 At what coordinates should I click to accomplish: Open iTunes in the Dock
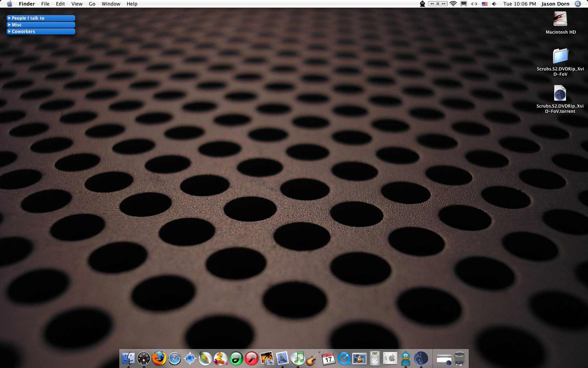pyautogui.click(x=298, y=358)
